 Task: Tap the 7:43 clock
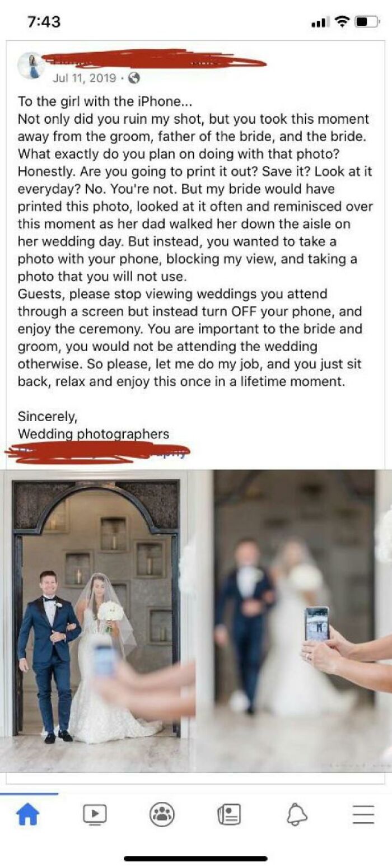[x=43, y=21]
